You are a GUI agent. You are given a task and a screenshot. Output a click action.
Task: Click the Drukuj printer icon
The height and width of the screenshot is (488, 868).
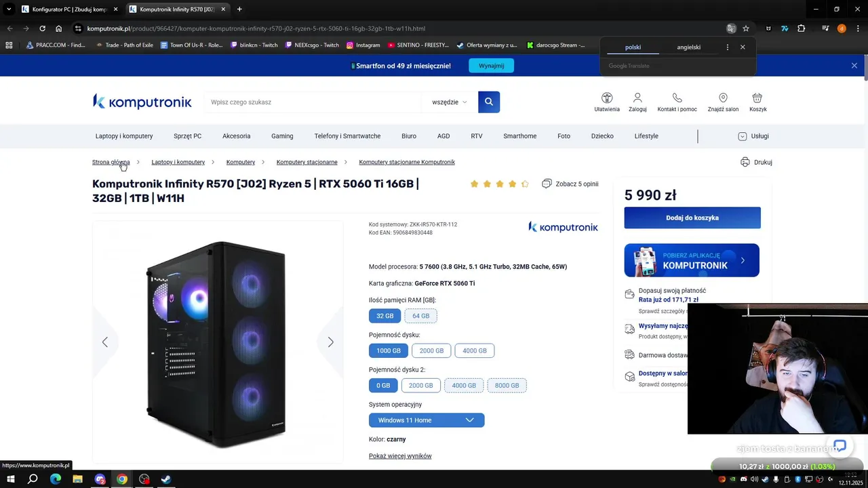click(x=745, y=162)
